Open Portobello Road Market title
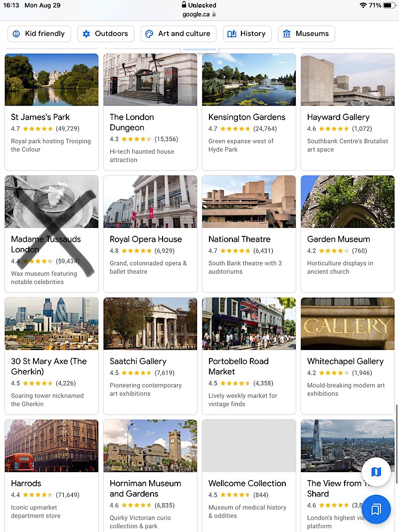Image resolution: width=399 pixels, height=532 pixels. [x=238, y=366]
